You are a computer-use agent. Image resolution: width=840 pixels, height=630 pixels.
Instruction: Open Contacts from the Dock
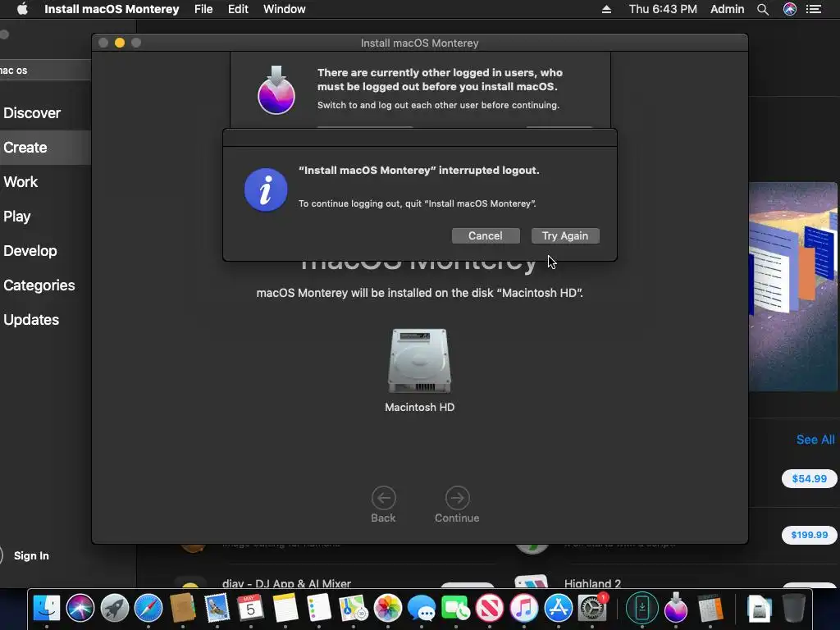pyautogui.click(x=183, y=609)
